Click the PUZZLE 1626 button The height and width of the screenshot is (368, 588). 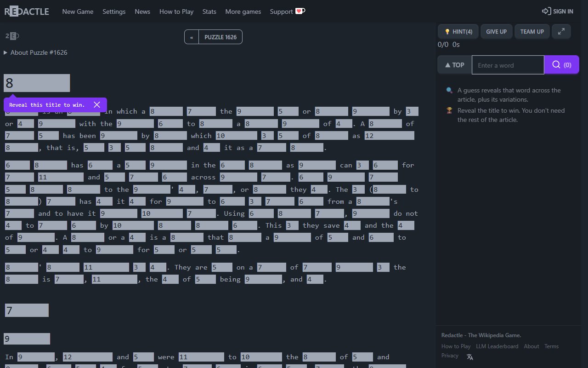tap(220, 37)
